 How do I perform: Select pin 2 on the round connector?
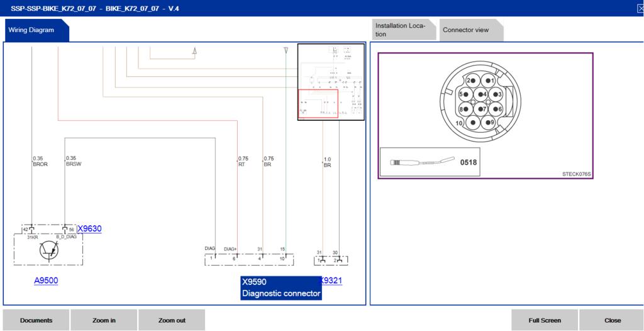tap(472, 81)
